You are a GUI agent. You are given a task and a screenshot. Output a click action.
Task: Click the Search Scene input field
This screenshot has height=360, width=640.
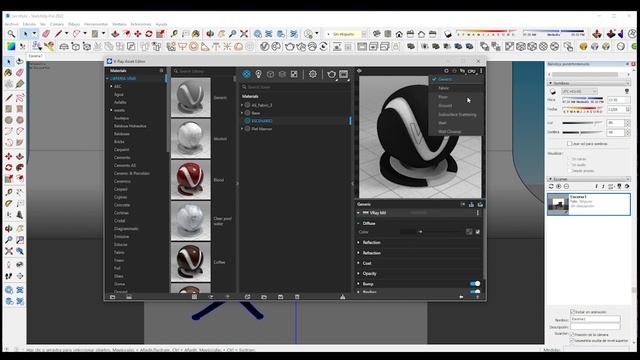pos(295,87)
